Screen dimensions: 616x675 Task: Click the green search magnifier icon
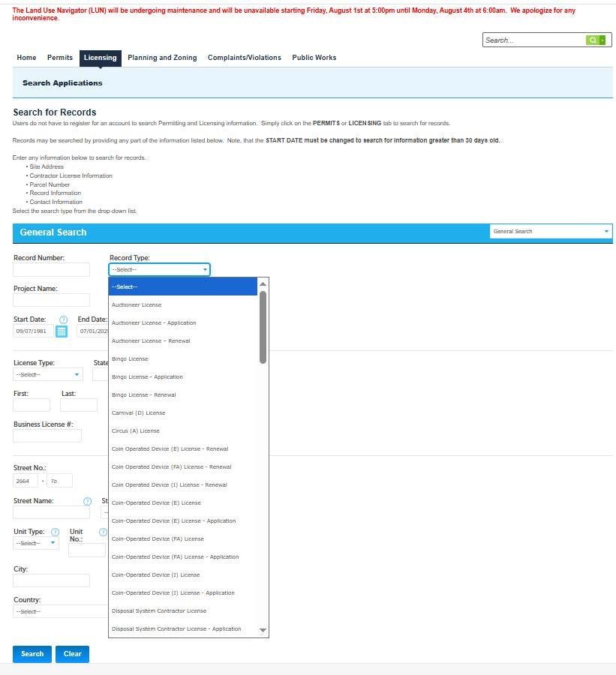pos(593,40)
